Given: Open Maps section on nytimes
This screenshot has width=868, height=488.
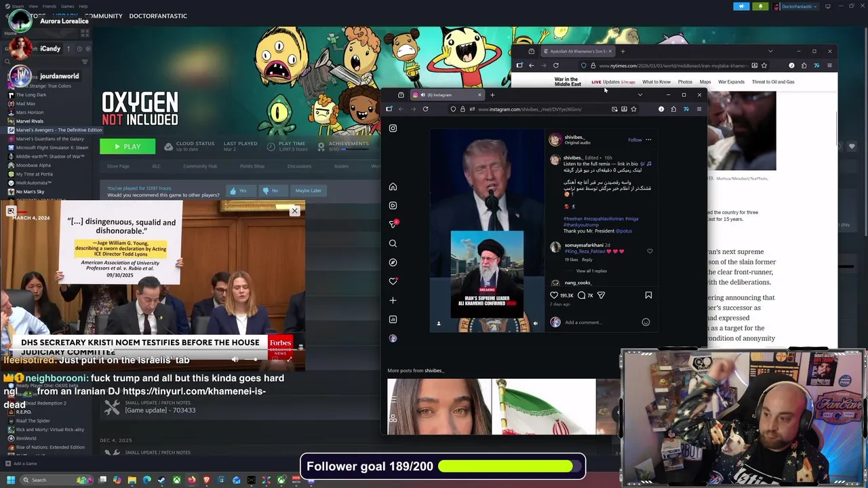Looking at the screenshot, I should [705, 82].
